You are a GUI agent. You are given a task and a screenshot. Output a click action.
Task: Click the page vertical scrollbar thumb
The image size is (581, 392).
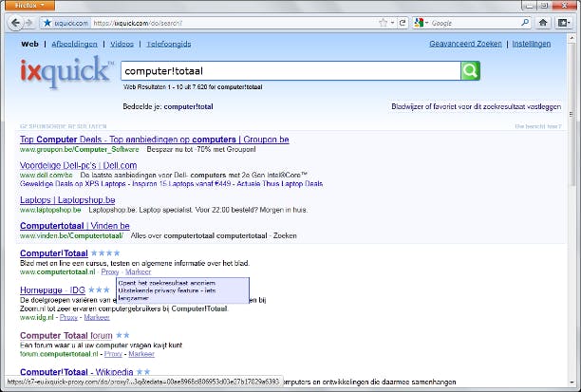tap(572, 115)
